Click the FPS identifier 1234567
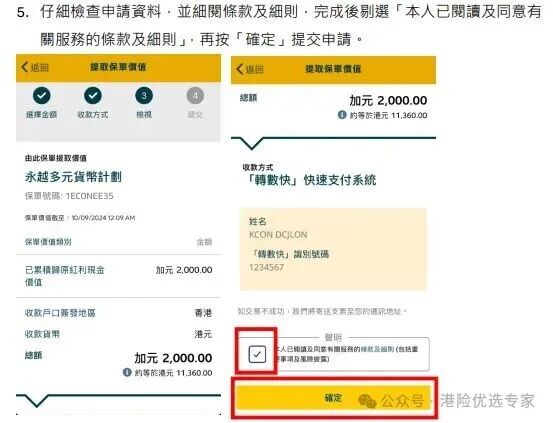 coord(266,267)
